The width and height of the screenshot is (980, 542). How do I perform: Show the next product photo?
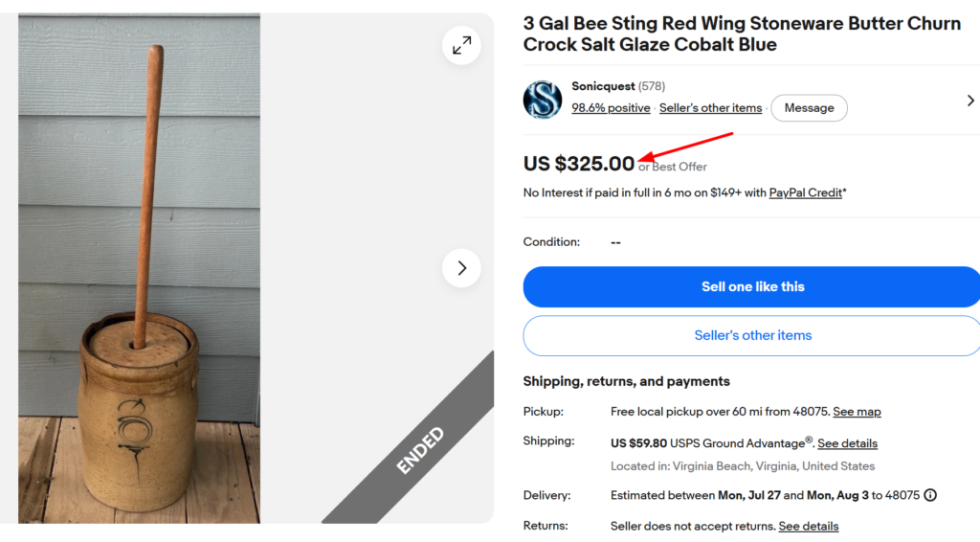click(x=461, y=268)
